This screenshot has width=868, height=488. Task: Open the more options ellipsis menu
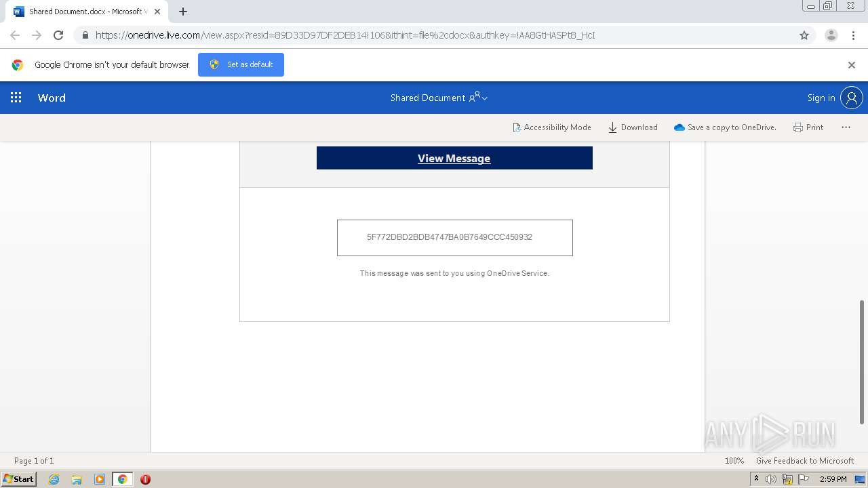tap(846, 127)
